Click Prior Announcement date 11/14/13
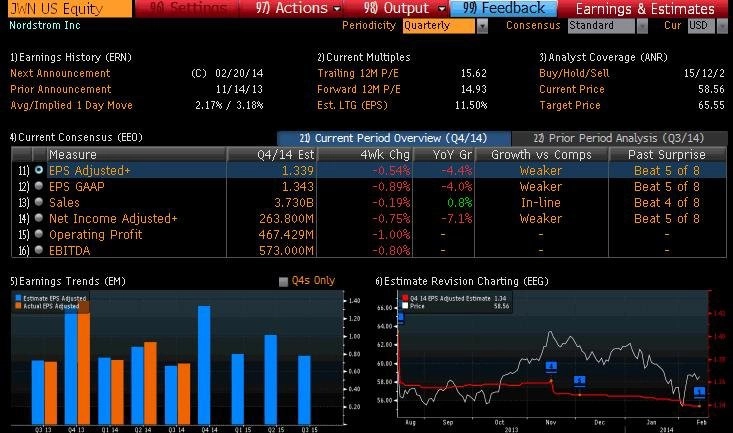This screenshot has width=733, height=433. point(239,89)
